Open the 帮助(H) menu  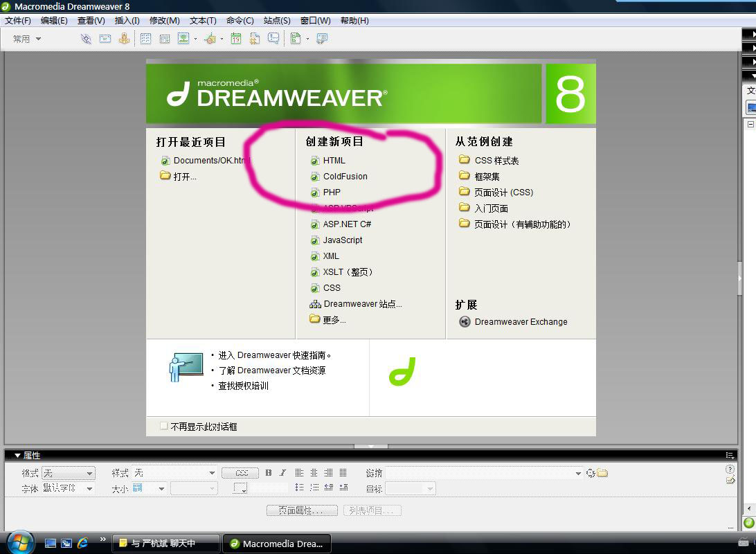coord(354,20)
